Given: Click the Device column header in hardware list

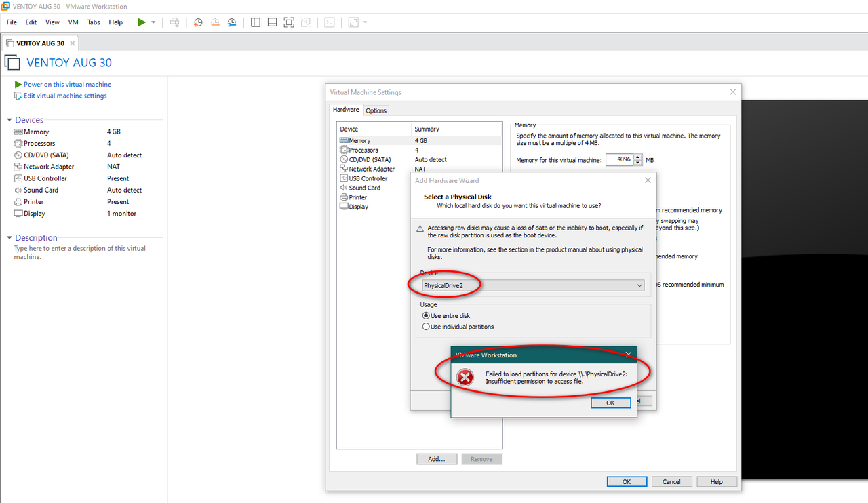Looking at the screenshot, I should coord(374,129).
